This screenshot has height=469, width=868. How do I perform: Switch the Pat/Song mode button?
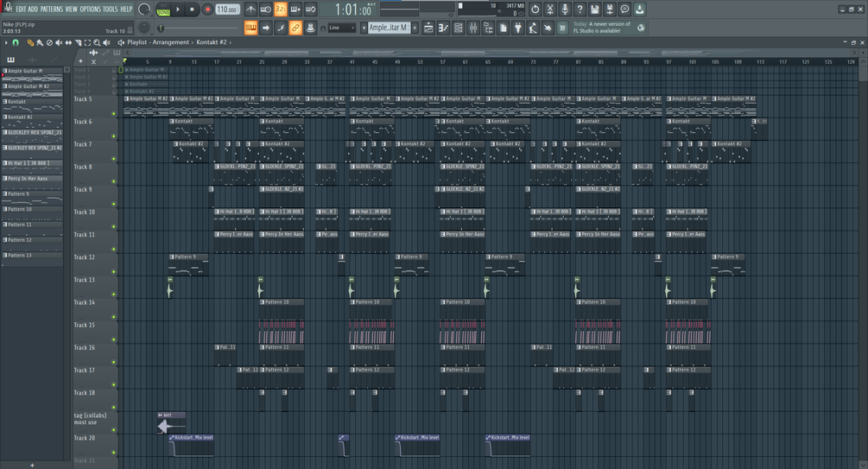(x=163, y=10)
